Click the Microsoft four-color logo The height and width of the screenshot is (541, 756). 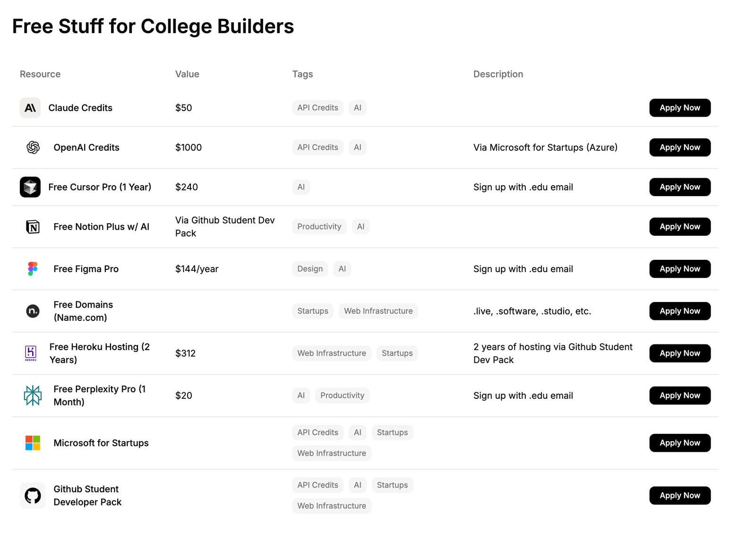tap(33, 443)
